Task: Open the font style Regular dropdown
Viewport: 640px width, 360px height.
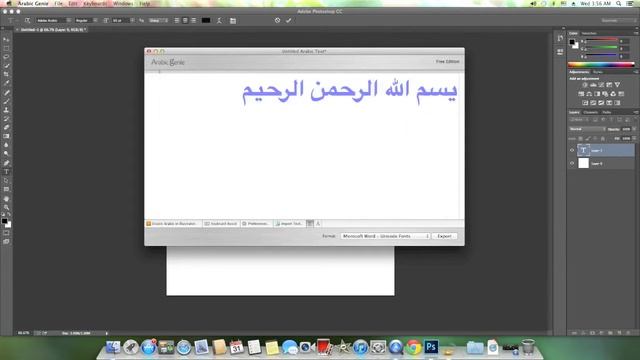Action: [x=86, y=20]
